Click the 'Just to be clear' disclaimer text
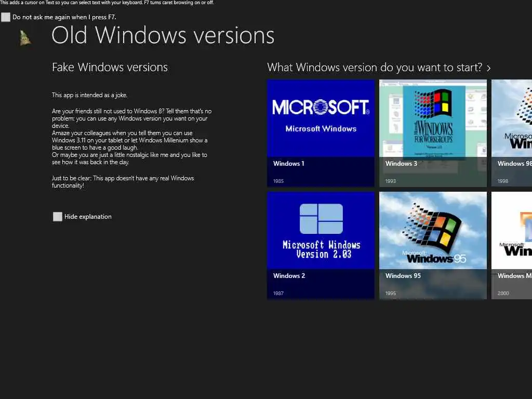Image resolution: width=532 pixels, height=399 pixels. click(123, 182)
